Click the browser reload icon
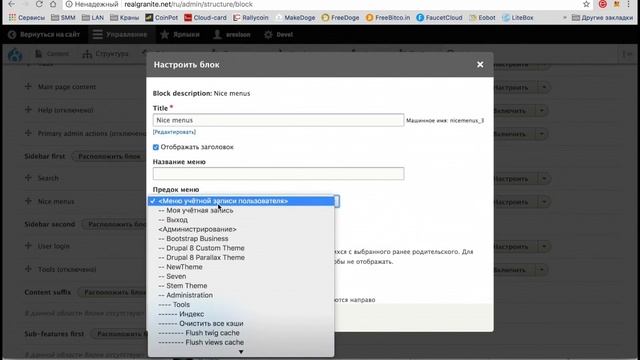Screen dimensions: 640x360 (x=39, y=4)
